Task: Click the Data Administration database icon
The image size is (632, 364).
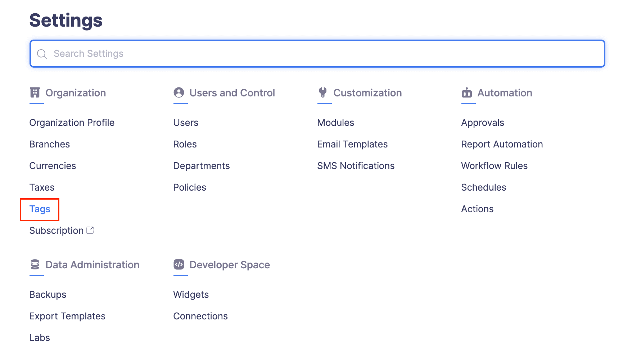Action: pos(35,265)
